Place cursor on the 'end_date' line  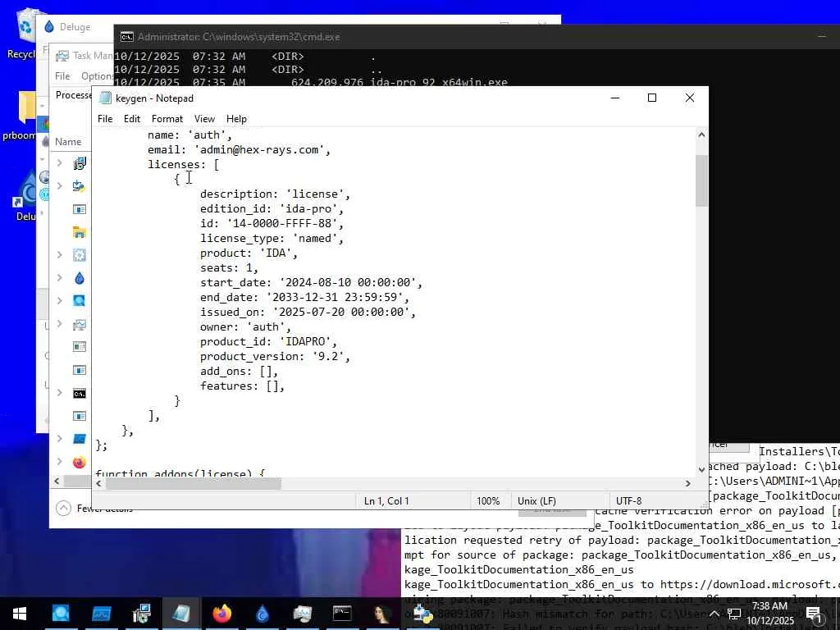pos(305,297)
